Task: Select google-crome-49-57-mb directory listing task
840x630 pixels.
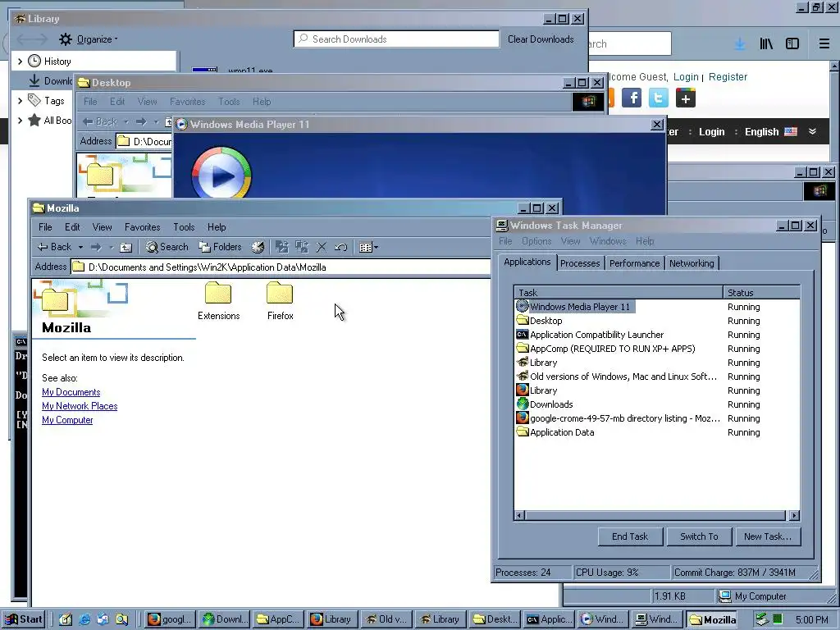Action: point(657,418)
